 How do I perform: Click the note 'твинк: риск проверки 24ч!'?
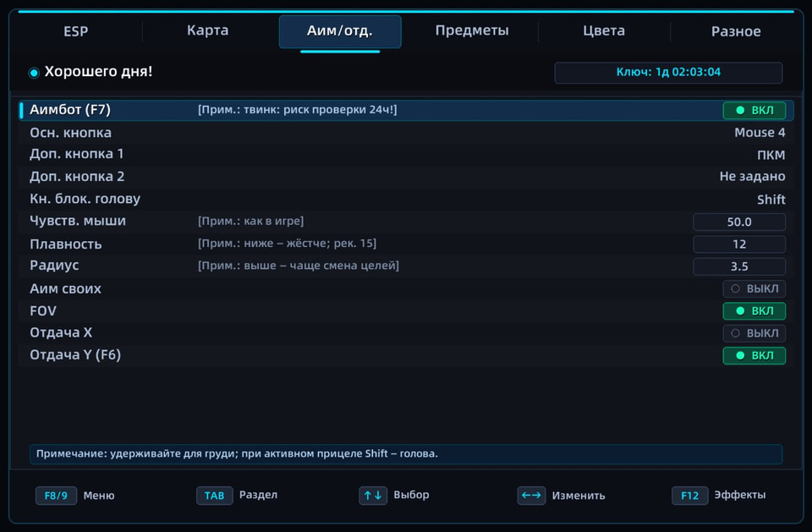[x=297, y=110]
